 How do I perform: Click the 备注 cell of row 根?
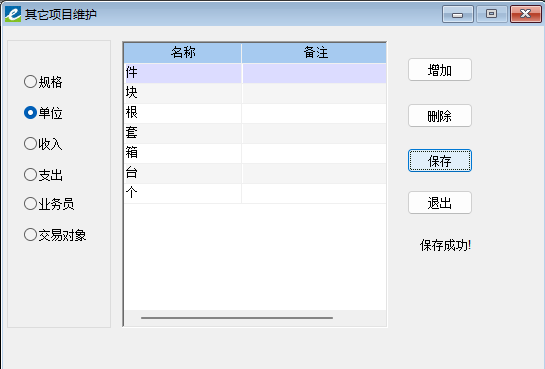click(314, 113)
